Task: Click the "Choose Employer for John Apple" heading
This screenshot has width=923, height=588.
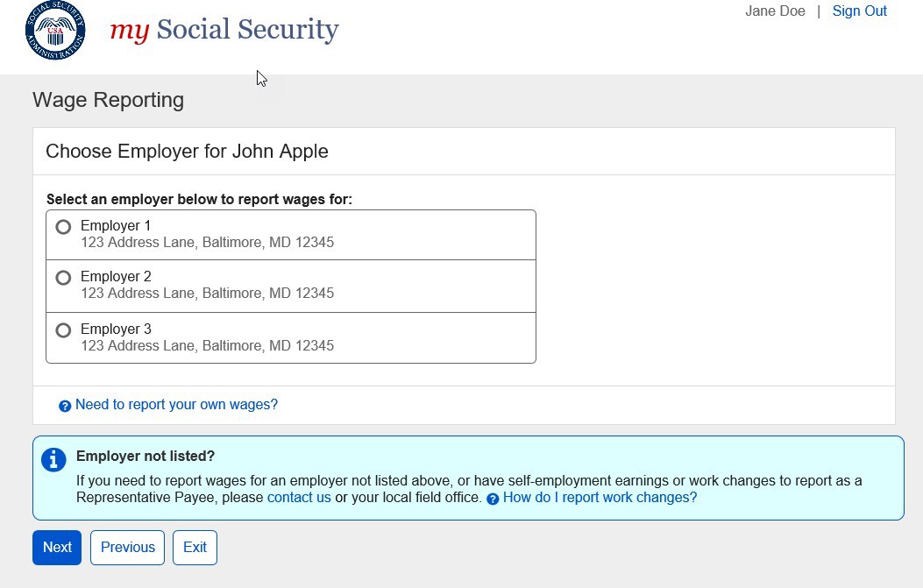Action: (187, 152)
